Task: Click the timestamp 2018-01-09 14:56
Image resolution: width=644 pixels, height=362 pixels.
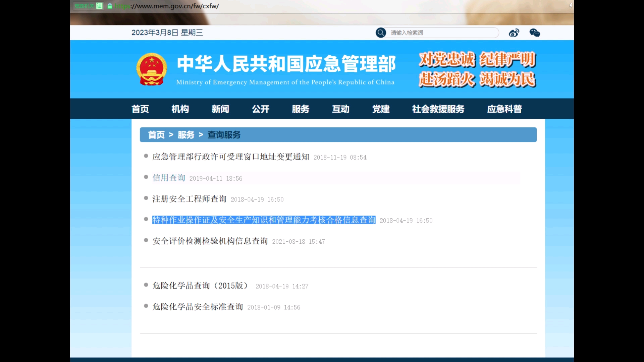Action: (274, 307)
